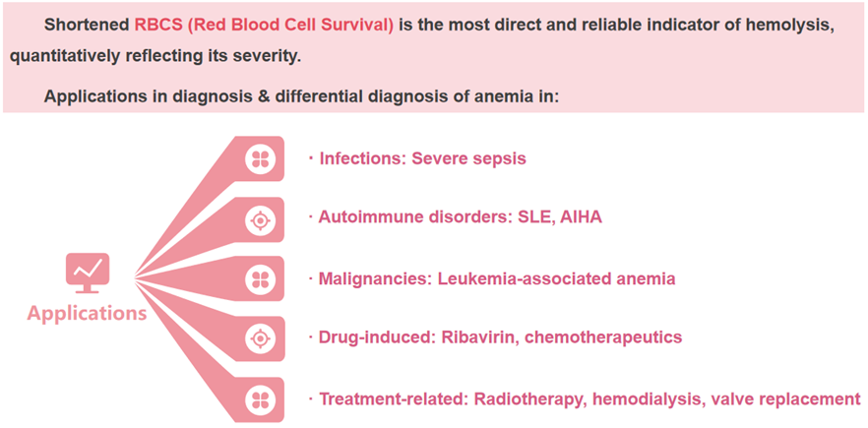
Task: Click the red RBCS (Red Blood Cell Survival) text
Action: click(x=264, y=26)
